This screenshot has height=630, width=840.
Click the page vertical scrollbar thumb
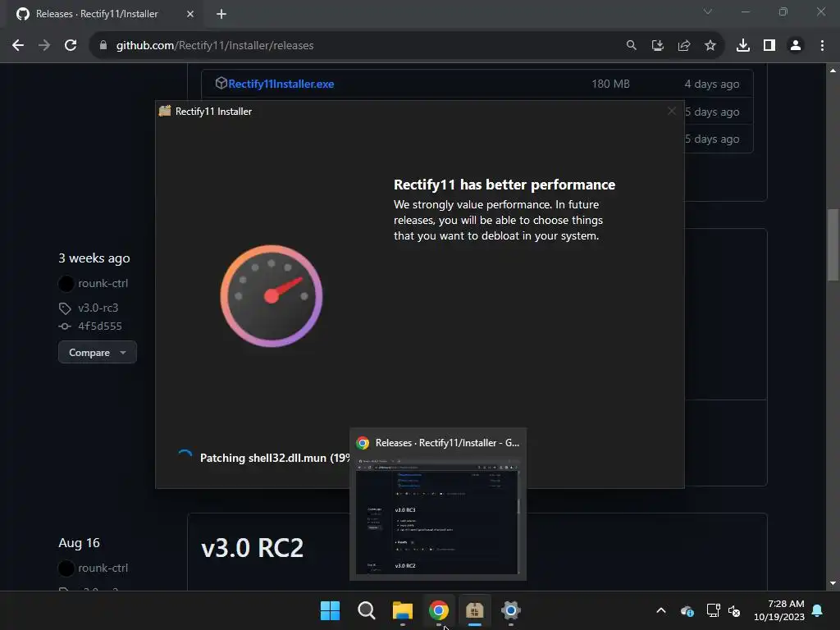tap(833, 244)
